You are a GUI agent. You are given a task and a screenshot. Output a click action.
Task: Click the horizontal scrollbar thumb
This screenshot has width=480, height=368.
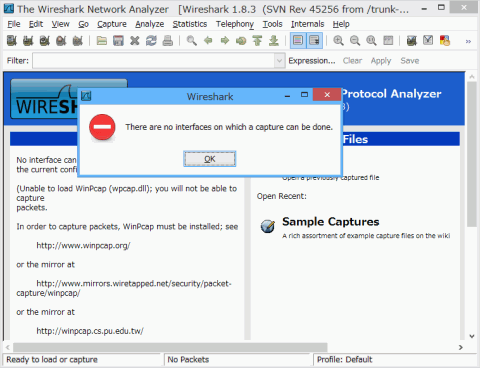coord(170,347)
